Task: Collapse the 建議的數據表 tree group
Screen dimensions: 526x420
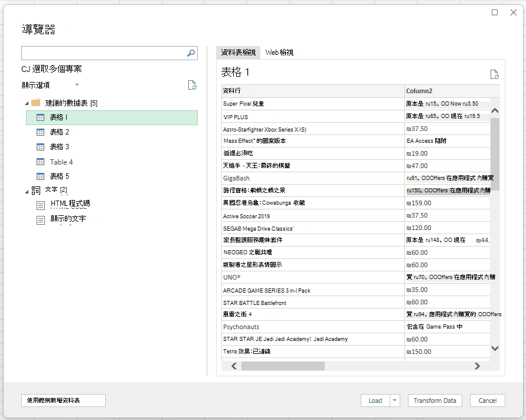Action: (x=27, y=104)
